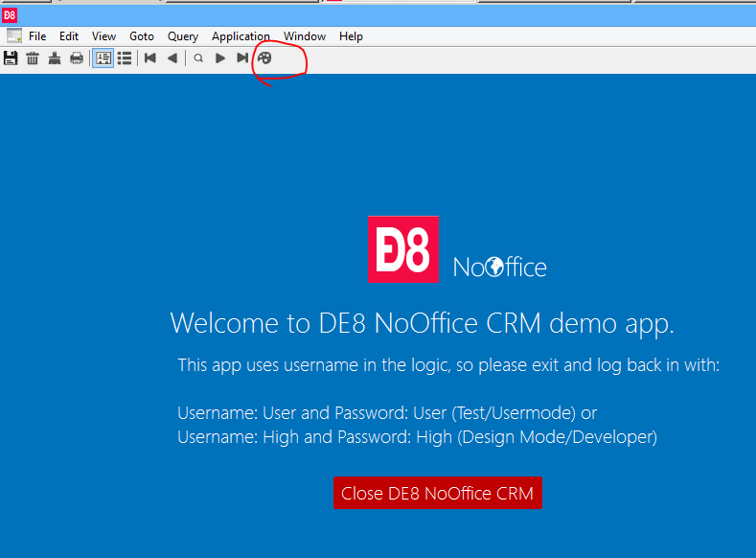Click the Print icon in toolbar
Screen dimensions: 756x558
[77, 58]
